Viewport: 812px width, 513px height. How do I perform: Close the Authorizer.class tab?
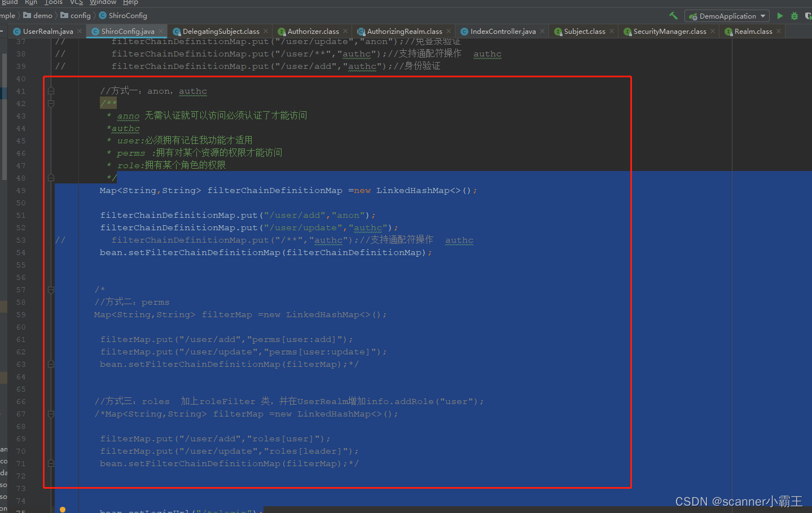click(345, 31)
